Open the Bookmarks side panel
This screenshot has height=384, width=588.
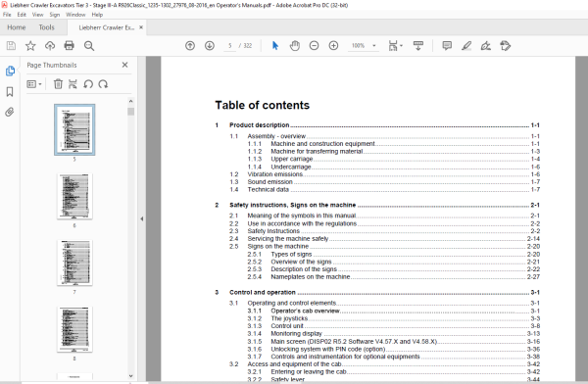click(x=10, y=91)
